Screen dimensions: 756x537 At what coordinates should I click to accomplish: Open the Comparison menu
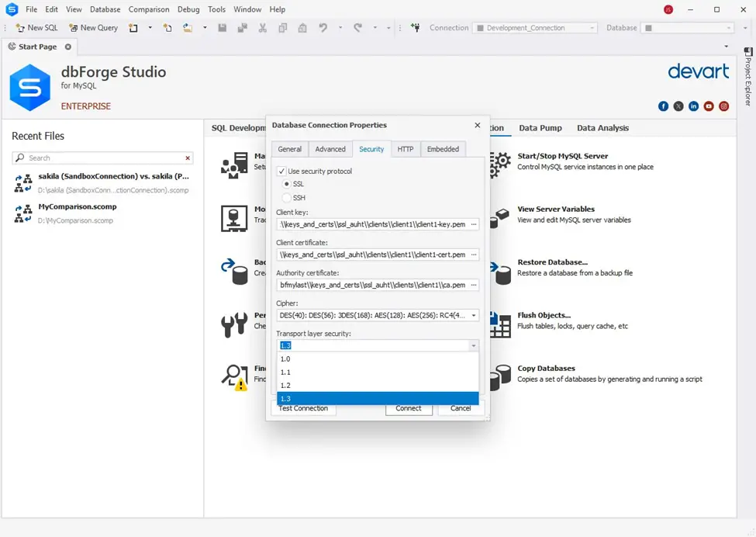(149, 9)
